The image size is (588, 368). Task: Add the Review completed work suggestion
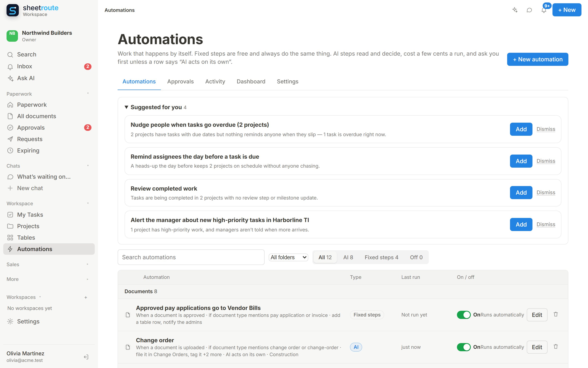(521, 193)
